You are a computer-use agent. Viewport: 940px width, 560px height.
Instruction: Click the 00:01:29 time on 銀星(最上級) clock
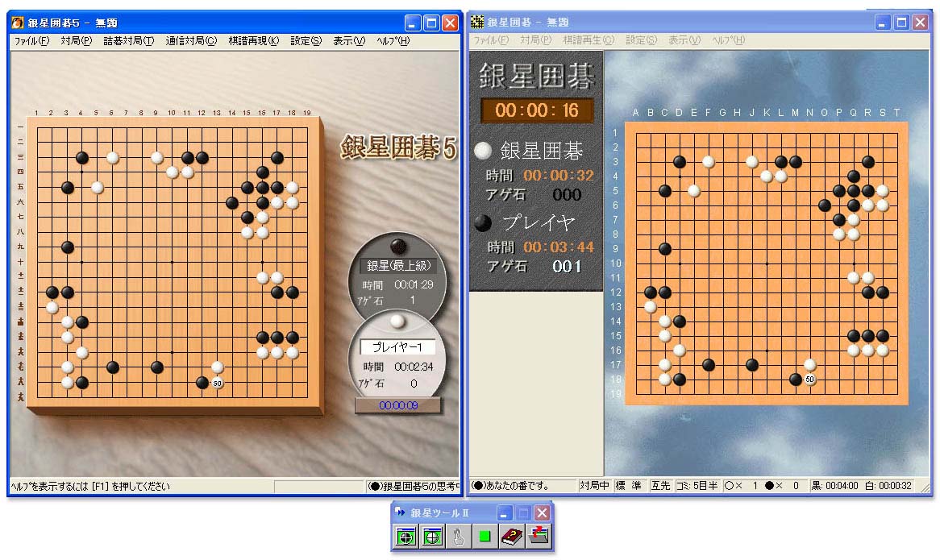pyautogui.click(x=414, y=285)
